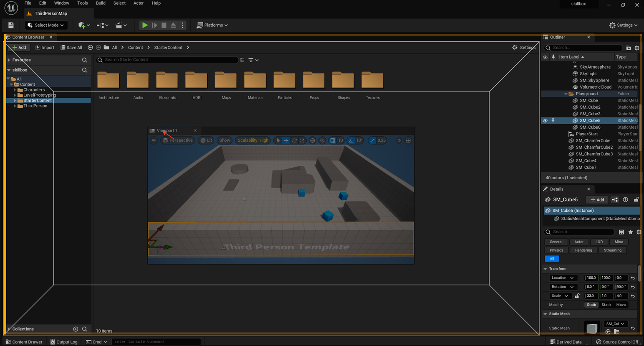Open the Build menu

coord(101,3)
